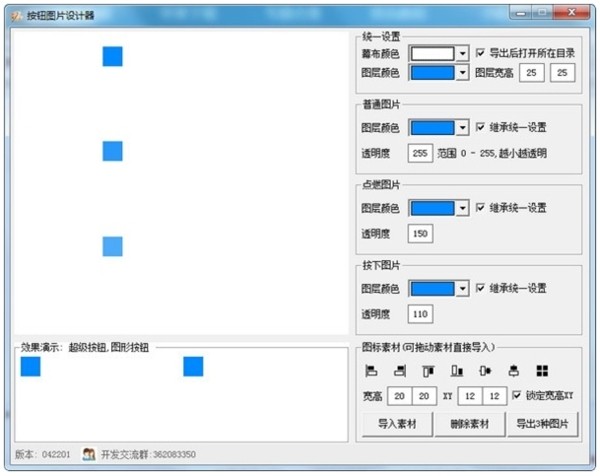Open 图层颜色 dropdown arrow in 按下图片
The height and width of the screenshot is (476, 600).
pyautogui.click(x=463, y=289)
